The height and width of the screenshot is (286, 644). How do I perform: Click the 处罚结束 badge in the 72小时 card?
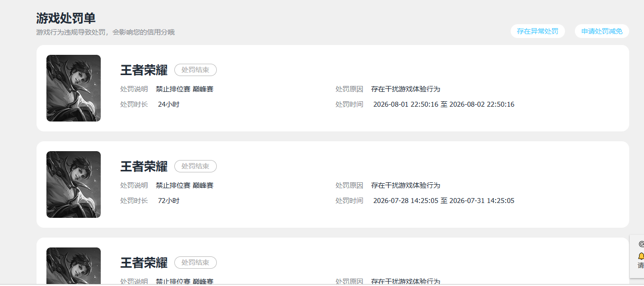196,166
